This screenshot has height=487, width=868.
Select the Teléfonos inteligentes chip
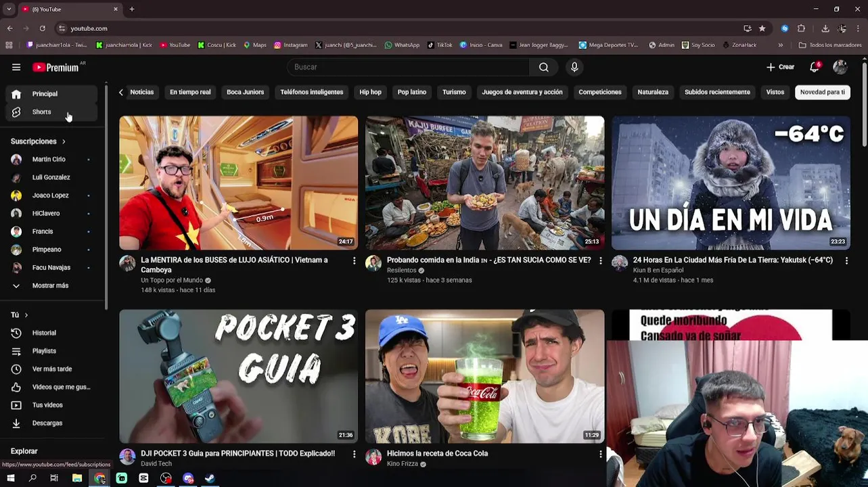[x=312, y=92]
